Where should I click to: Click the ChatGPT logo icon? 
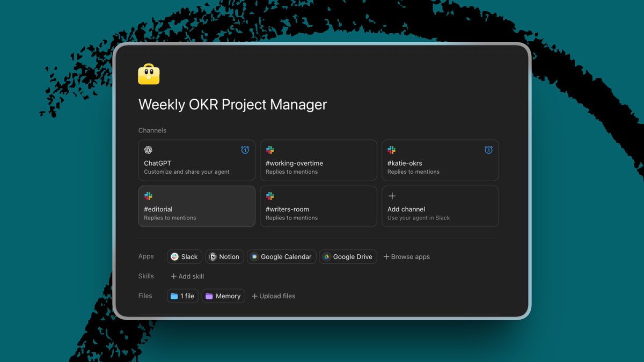149,150
